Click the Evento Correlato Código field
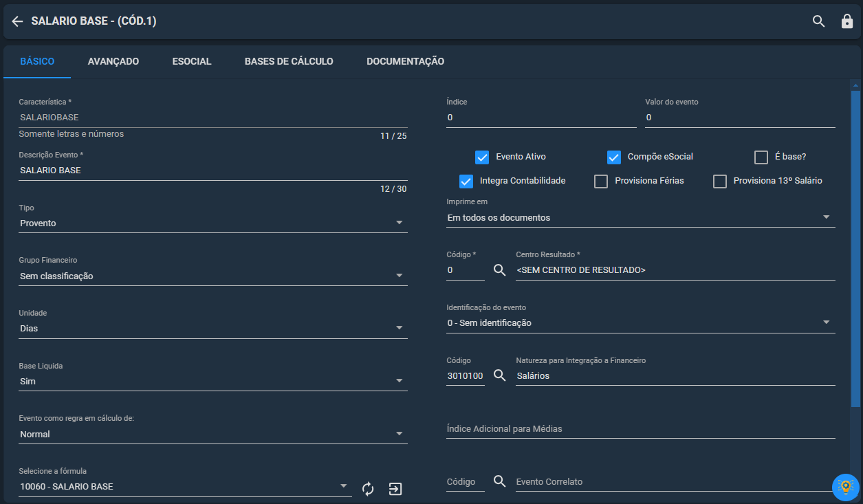863x504 pixels. pos(466,481)
